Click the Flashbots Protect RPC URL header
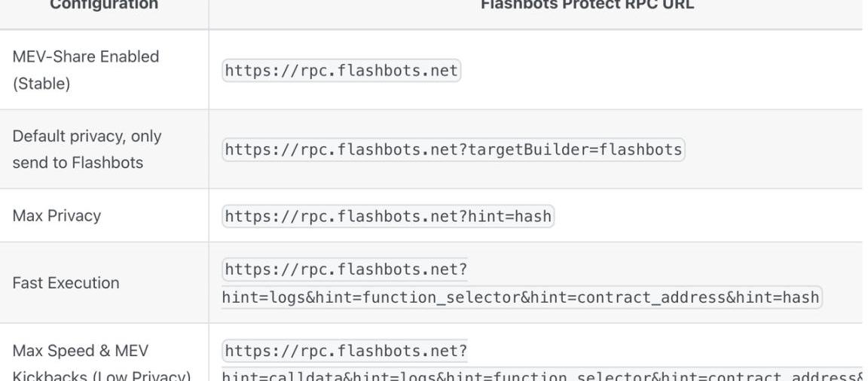The width and height of the screenshot is (868, 381). [587, 5]
